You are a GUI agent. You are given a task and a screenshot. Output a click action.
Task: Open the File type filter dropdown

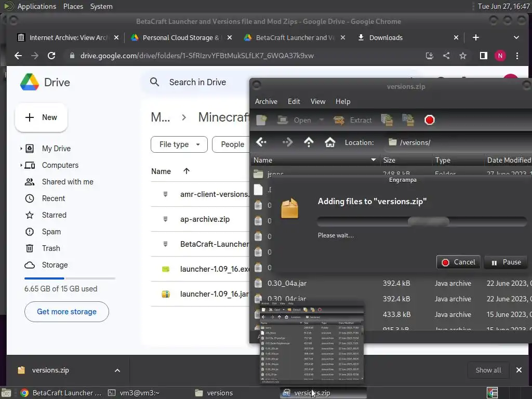click(179, 144)
